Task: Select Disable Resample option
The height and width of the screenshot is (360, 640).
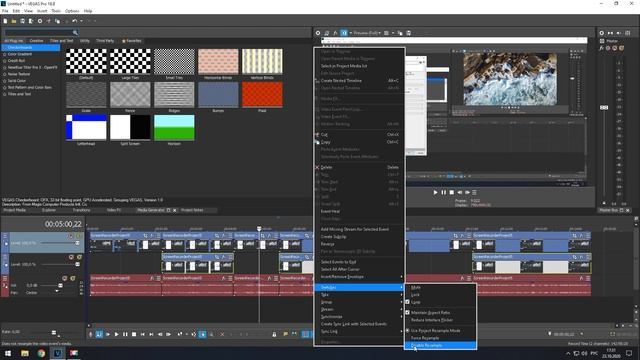Action: tap(440, 345)
